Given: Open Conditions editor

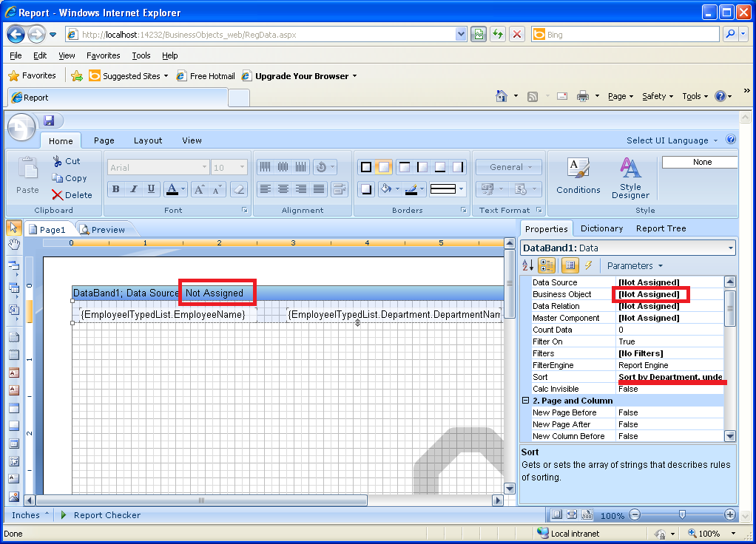Looking at the screenshot, I should [x=578, y=175].
